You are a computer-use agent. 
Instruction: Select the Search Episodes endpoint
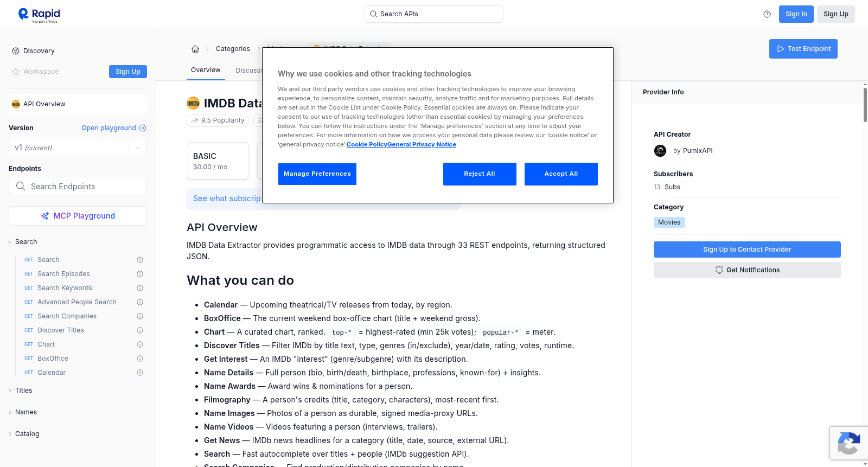tap(63, 274)
